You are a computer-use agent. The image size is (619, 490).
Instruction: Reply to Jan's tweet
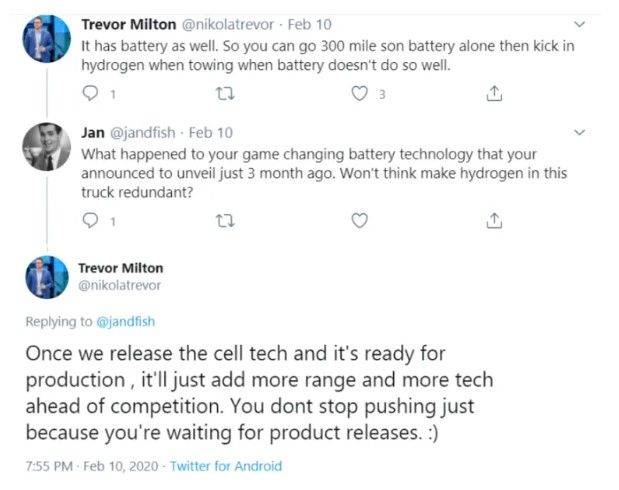[91, 220]
